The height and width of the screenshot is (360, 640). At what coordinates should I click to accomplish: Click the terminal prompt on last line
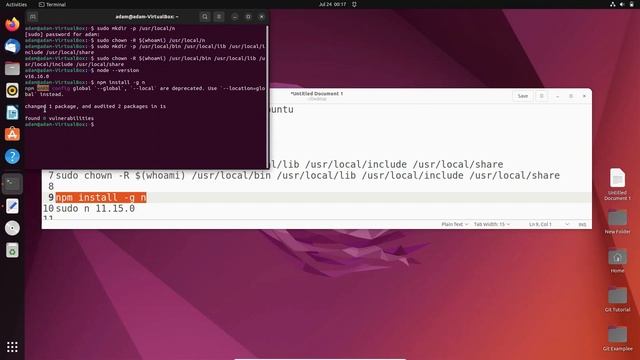coord(59,124)
